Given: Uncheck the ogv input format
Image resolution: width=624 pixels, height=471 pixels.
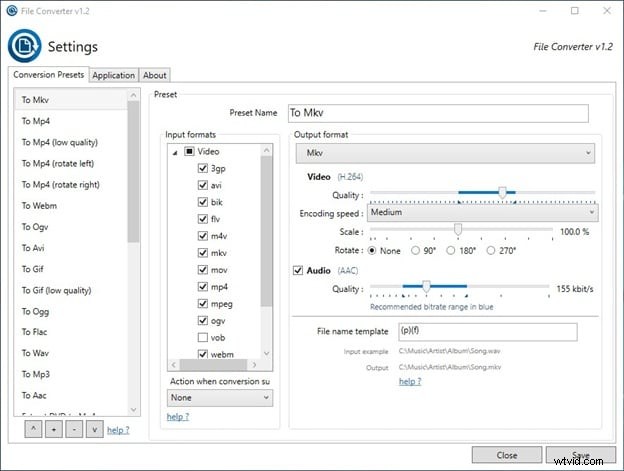Looking at the screenshot, I should [x=203, y=320].
